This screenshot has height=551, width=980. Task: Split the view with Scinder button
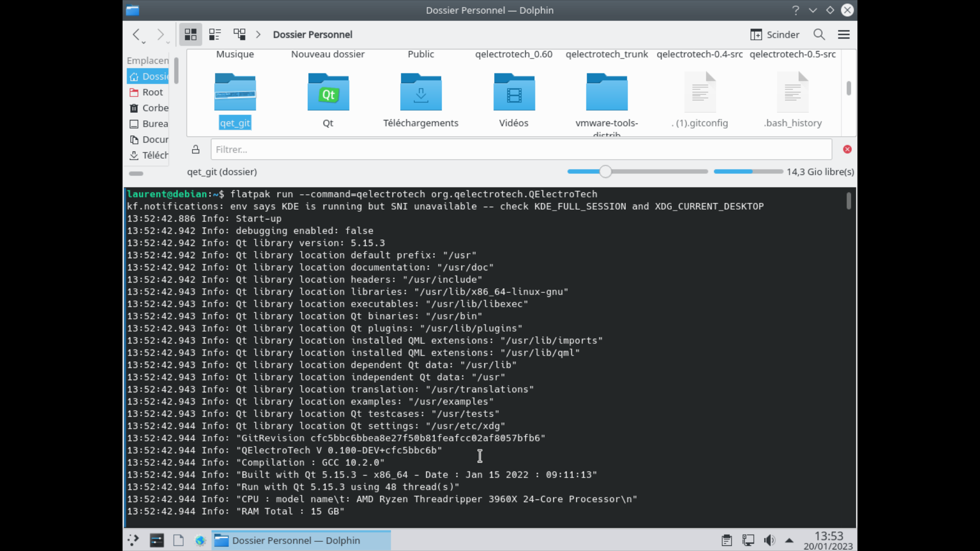pos(774,34)
